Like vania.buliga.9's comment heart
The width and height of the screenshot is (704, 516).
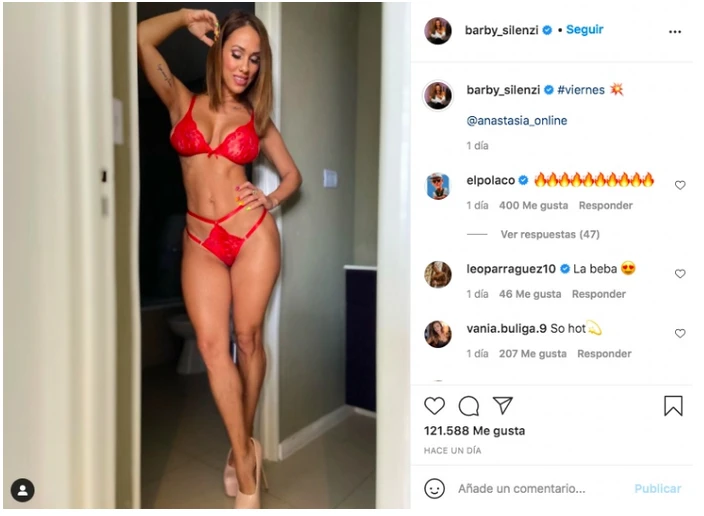[x=680, y=333]
